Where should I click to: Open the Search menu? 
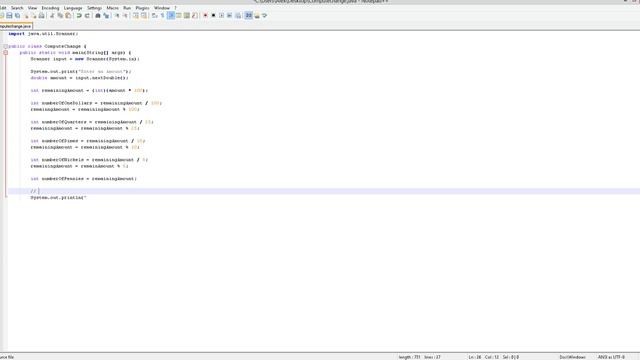[17, 8]
